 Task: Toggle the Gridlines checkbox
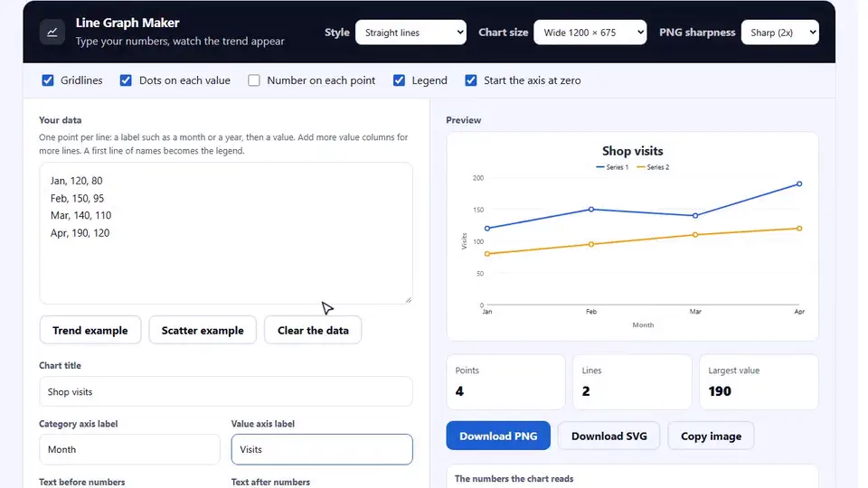pyautogui.click(x=48, y=80)
